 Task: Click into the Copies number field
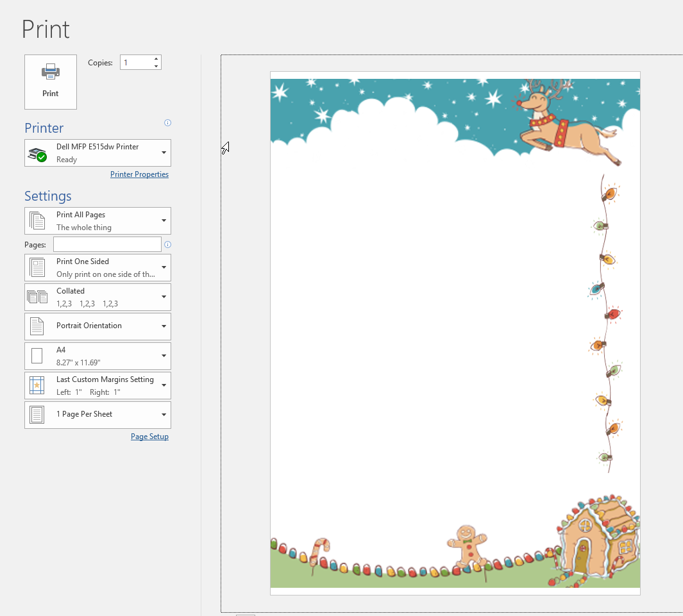coord(135,63)
